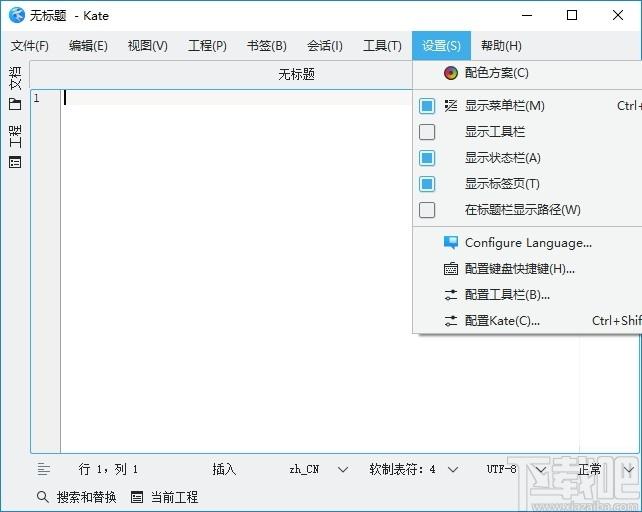Click the keyboard icon for 配置键盘快捷键
This screenshot has width=642, height=512.
pyautogui.click(x=450, y=269)
